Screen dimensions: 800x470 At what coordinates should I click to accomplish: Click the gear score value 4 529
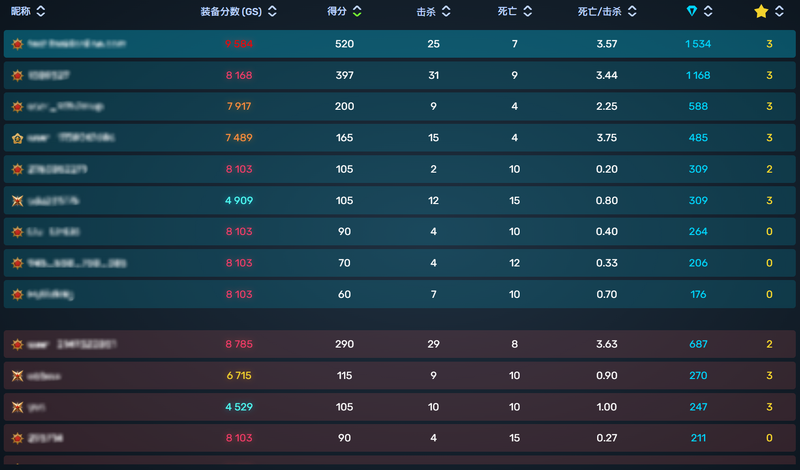pos(239,407)
